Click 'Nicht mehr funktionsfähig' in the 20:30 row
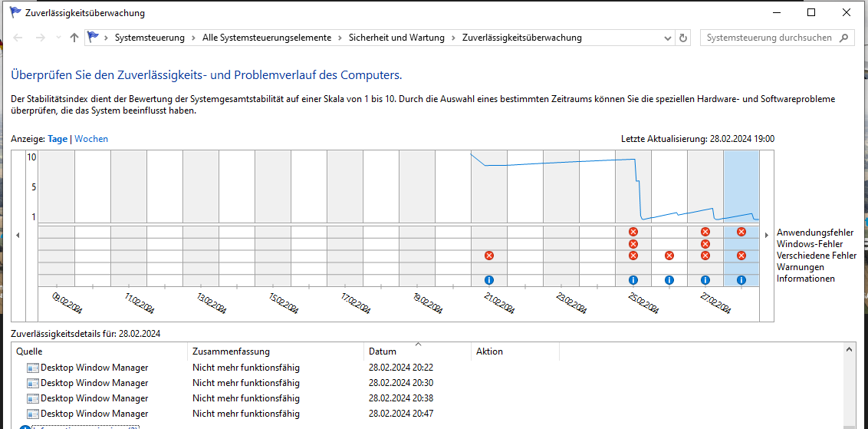 point(246,383)
